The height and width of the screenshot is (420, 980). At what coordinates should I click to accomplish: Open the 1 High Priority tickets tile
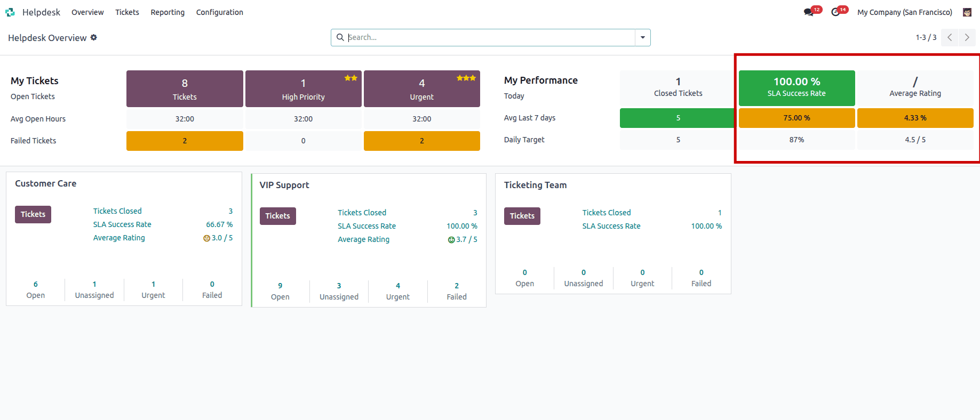tap(303, 89)
